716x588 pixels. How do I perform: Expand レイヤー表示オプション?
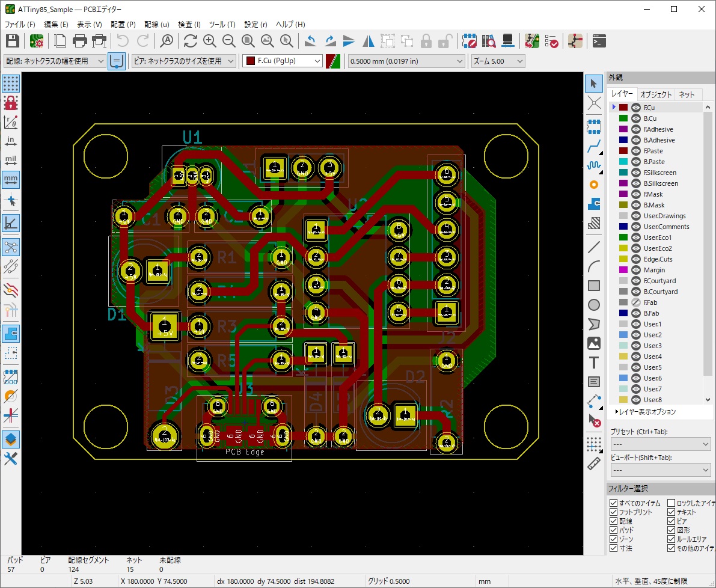(x=645, y=412)
